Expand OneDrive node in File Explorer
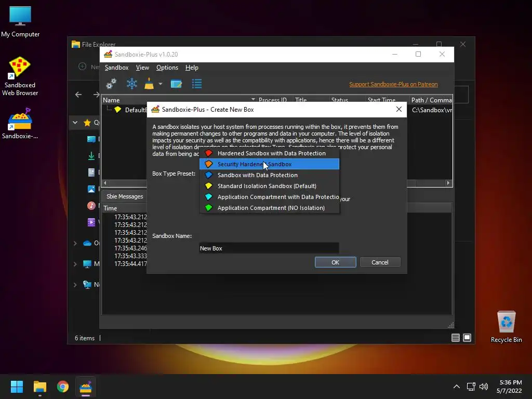The image size is (532, 399). [x=75, y=243]
